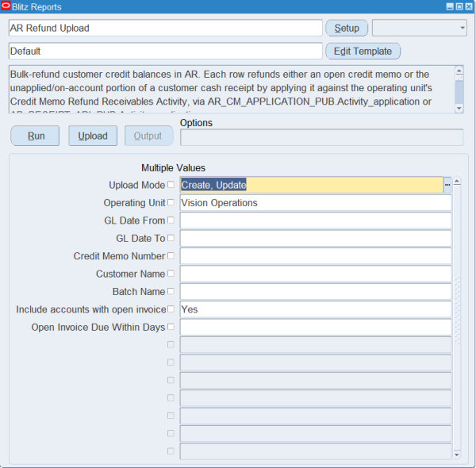476x468 pixels.
Task: Click the Default template field
Action: (x=166, y=51)
